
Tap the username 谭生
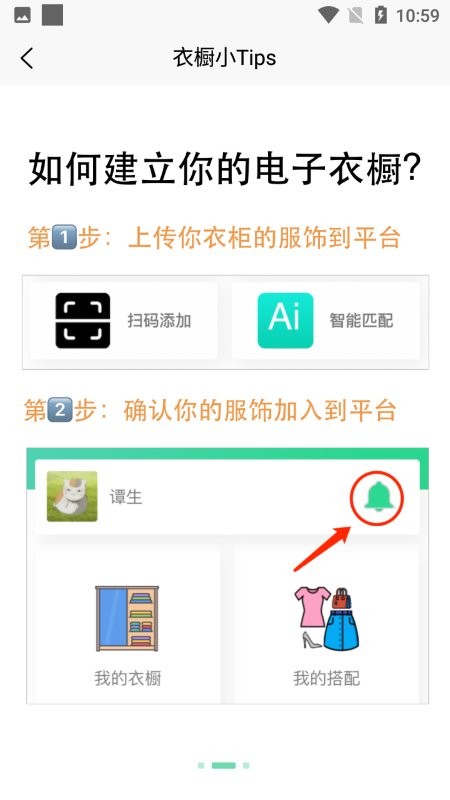coord(126,497)
